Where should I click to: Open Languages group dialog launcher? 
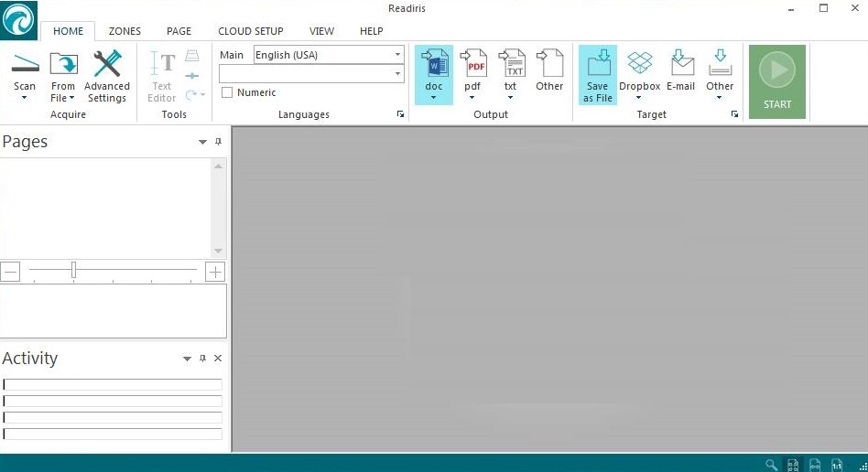pos(400,114)
